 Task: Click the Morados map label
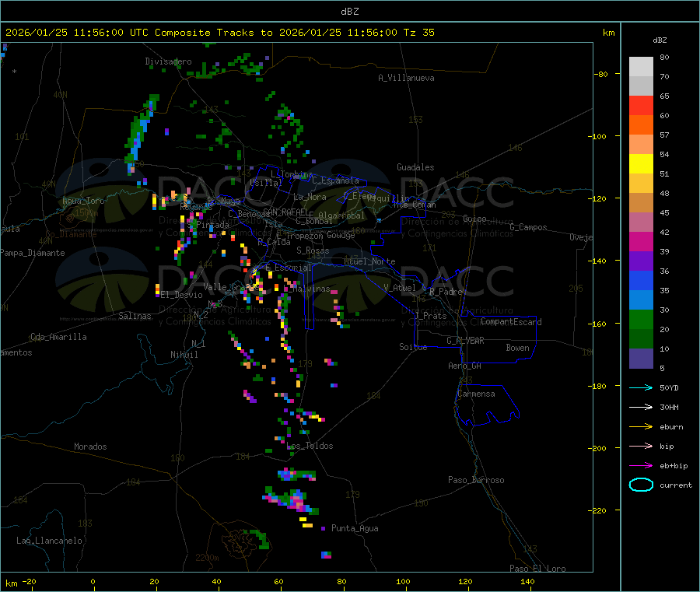pyautogui.click(x=90, y=447)
